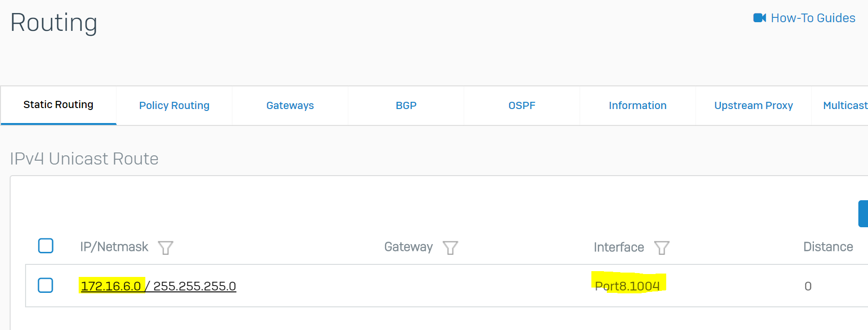The width and height of the screenshot is (868, 330).
Task: Switch to the Policy Routing tab
Action: (174, 106)
